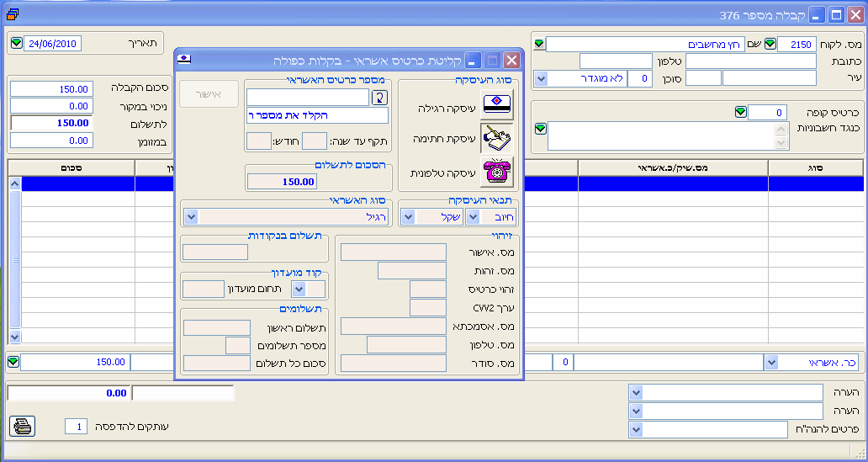The width and height of the screenshot is (868, 462).
Task: Select the telephone transaction (עיסקה טלפונית) icon
Action: pos(495,171)
